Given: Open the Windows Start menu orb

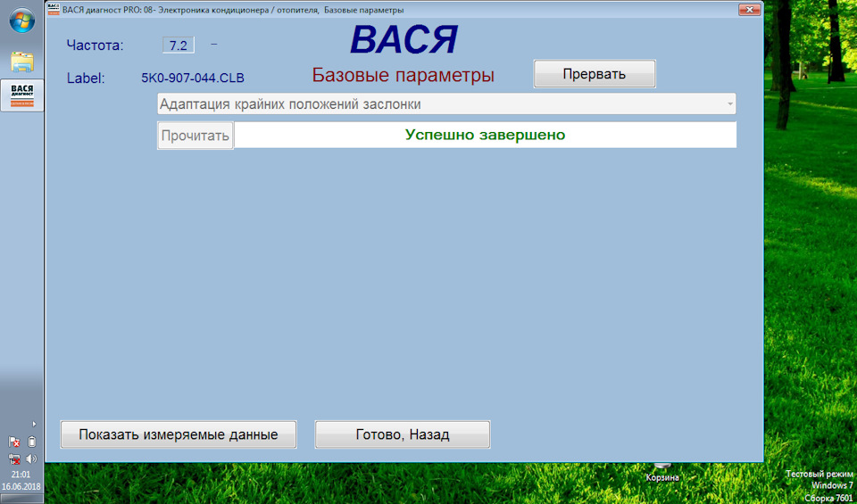Looking at the screenshot, I should 21,21.
